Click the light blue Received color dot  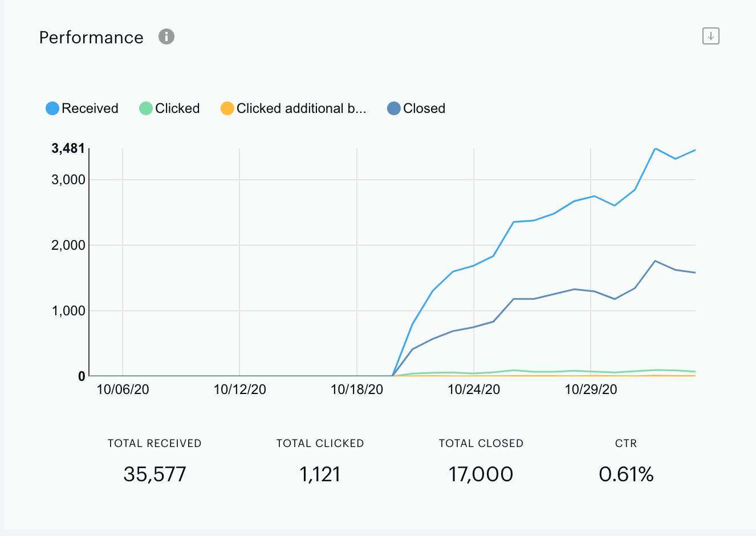(x=52, y=108)
